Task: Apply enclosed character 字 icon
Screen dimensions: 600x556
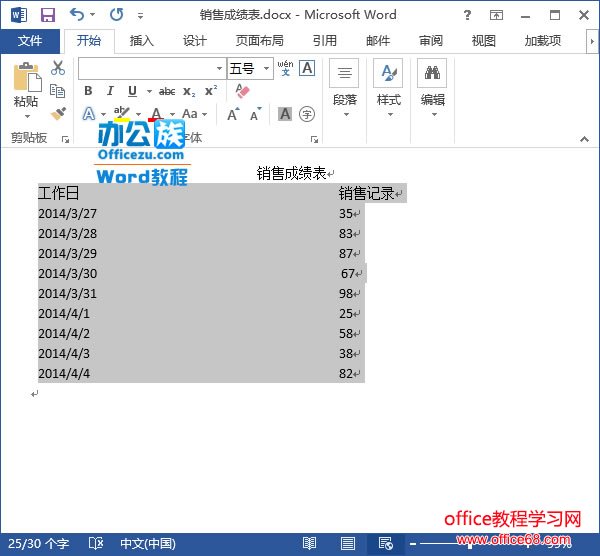Action: (x=307, y=114)
